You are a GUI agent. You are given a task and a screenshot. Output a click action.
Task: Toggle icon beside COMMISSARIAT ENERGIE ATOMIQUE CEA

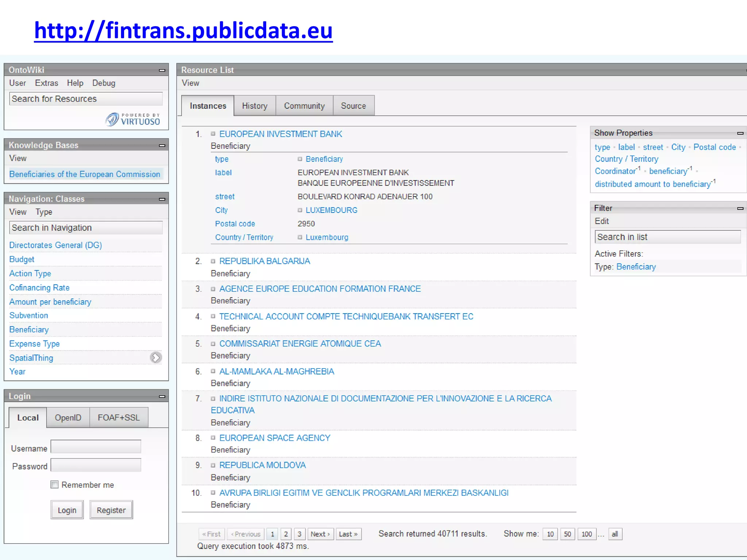click(x=213, y=343)
